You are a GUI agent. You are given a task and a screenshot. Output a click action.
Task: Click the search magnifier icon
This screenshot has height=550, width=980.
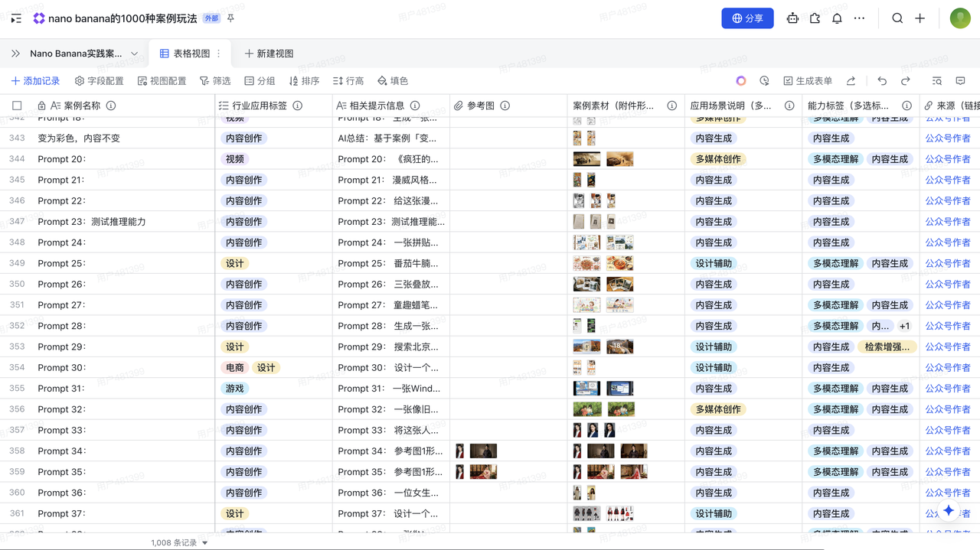(x=897, y=18)
